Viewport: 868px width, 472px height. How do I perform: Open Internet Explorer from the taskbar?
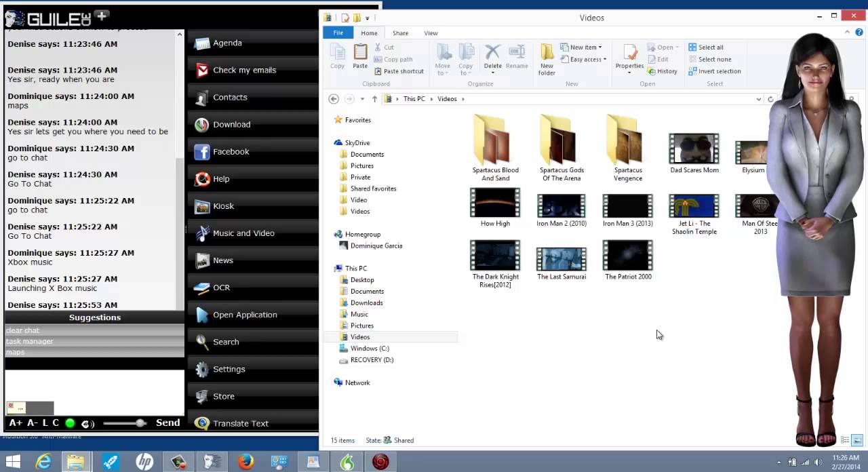(x=43, y=462)
